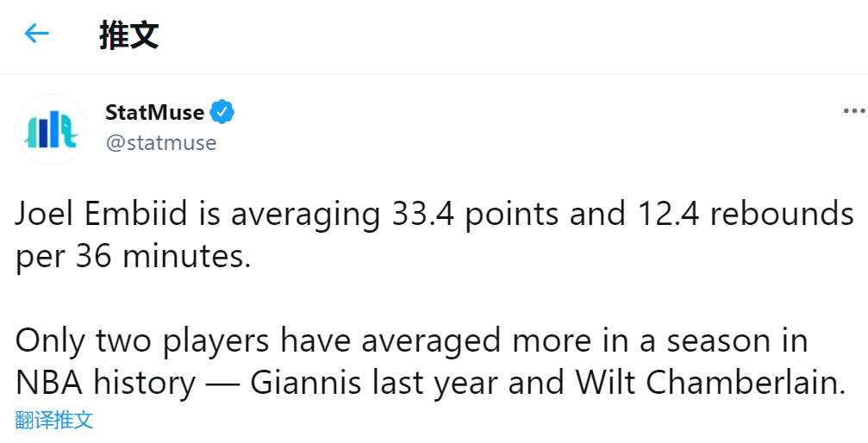The height and width of the screenshot is (443, 868).
Task: Click the name Joel Embiid in tweet
Action: pos(102,215)
